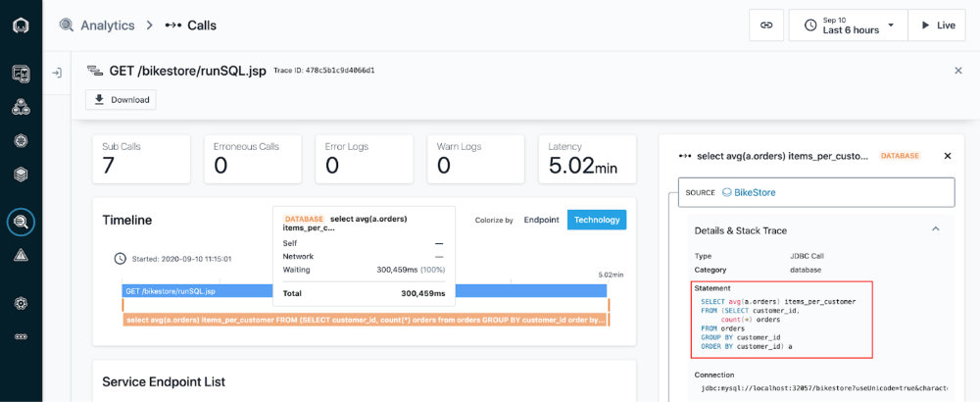Click the Analytics magnifier icon in sidebar
This screenshot has width=980, height=402.
[x=21, y=223]
